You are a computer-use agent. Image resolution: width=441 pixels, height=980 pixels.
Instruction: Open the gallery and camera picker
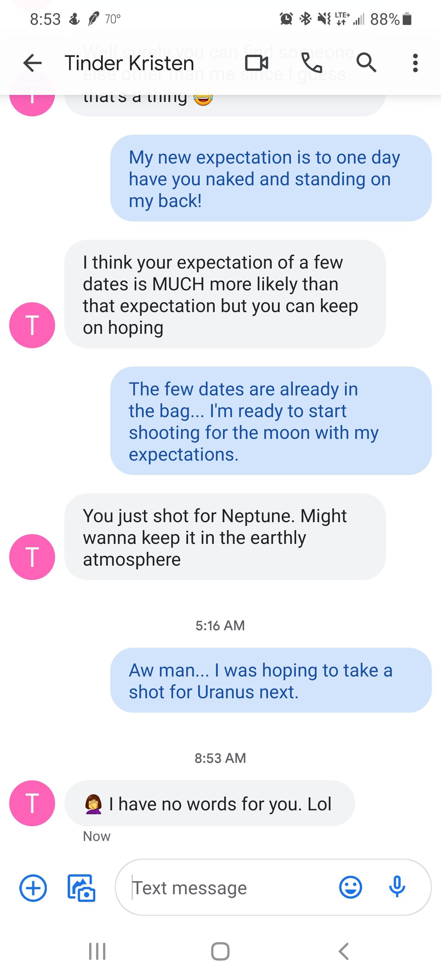click(81, 888)
